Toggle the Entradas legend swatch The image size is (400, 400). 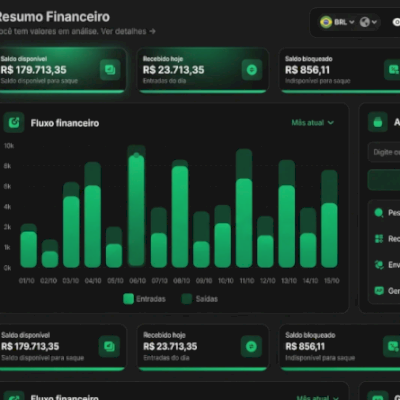128,299
